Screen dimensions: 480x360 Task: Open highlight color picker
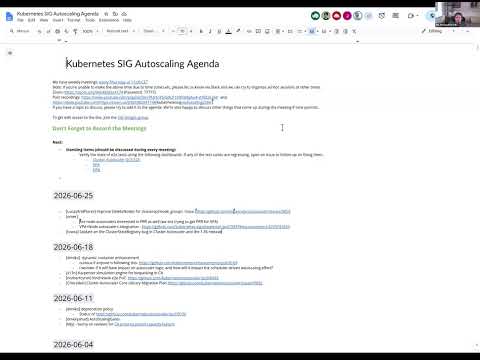[x=238, y=31]
